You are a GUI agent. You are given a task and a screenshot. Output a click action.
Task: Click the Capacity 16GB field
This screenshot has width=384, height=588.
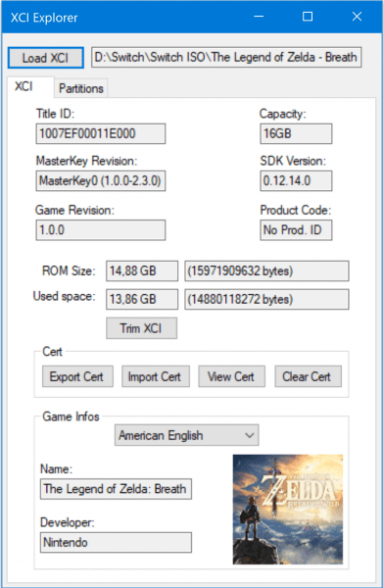tap(296, 134)
